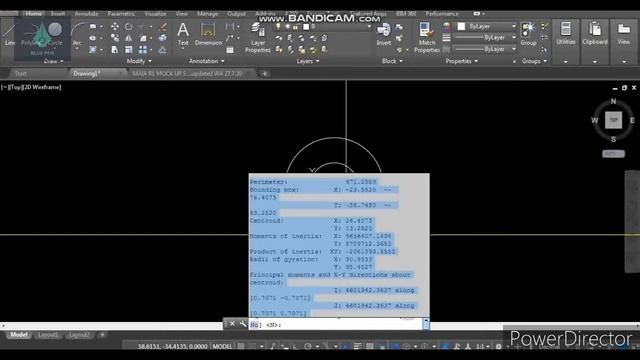Click the Group icon

click(x=528, y=33)
